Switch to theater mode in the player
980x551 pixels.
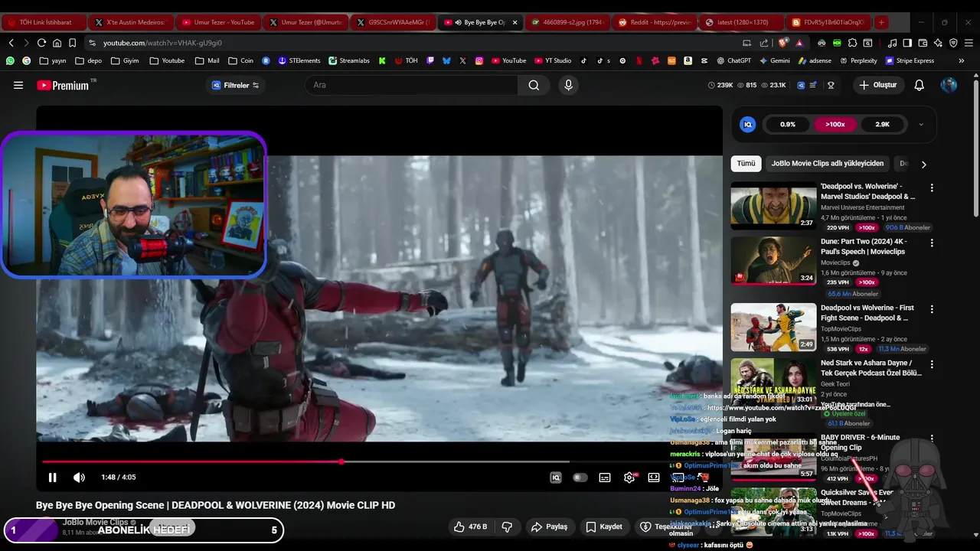pyautogui.click(x=654, y=478)
